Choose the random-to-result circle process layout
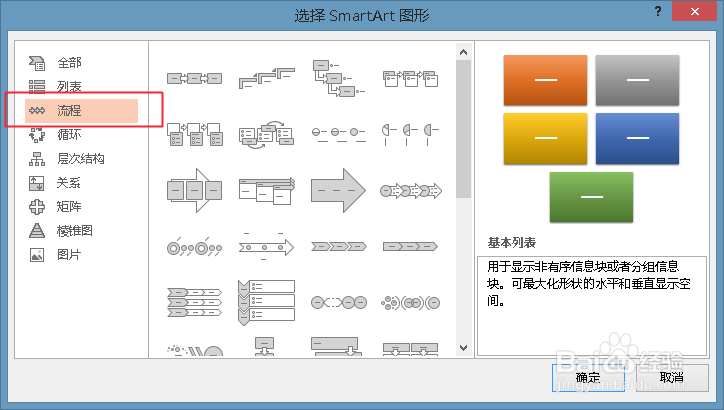 (410, 303)
